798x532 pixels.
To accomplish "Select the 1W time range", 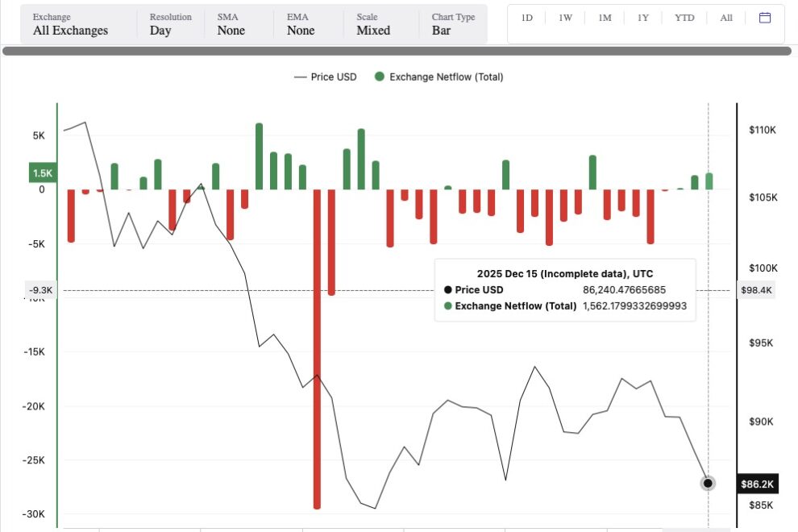I will pyautogui.click(x=565, y=18).
